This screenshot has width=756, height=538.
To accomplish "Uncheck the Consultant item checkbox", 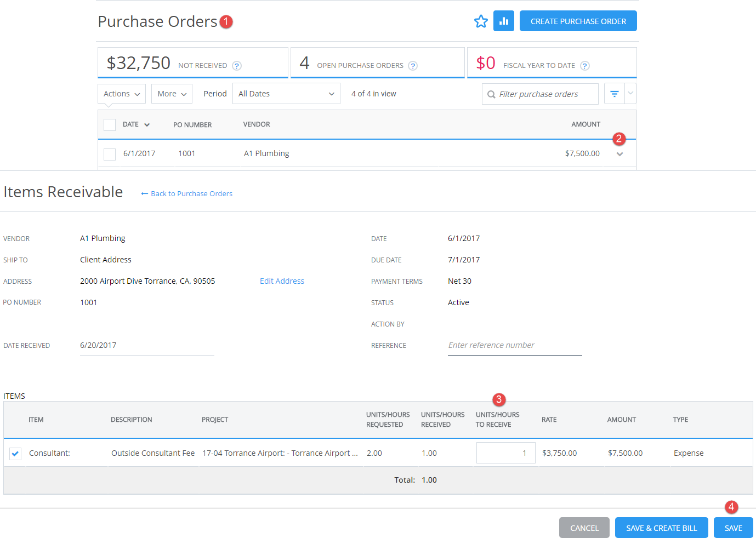I will pos(15,454).
